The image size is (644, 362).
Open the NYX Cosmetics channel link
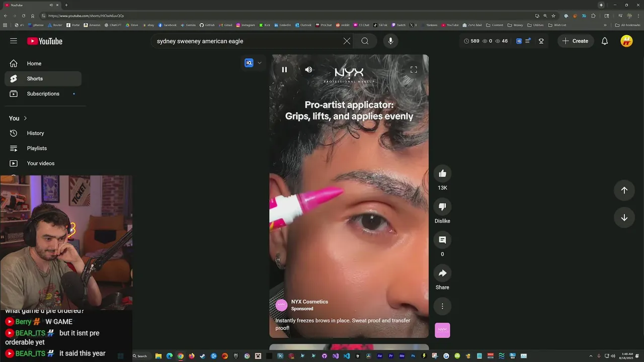coord(309,302)
